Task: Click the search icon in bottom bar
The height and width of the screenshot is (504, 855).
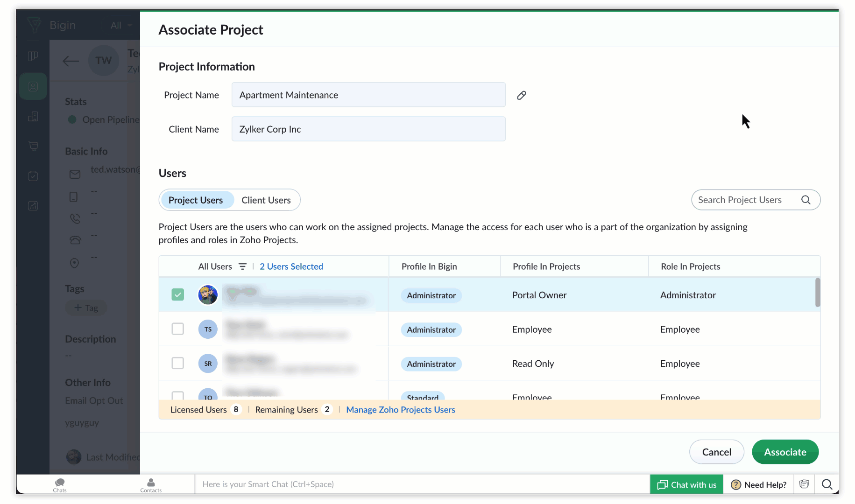Action: click(x=827, y=484)
